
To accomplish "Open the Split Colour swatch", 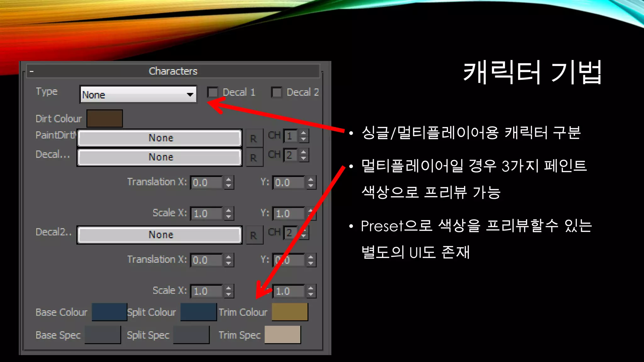I will click(199, 312).
